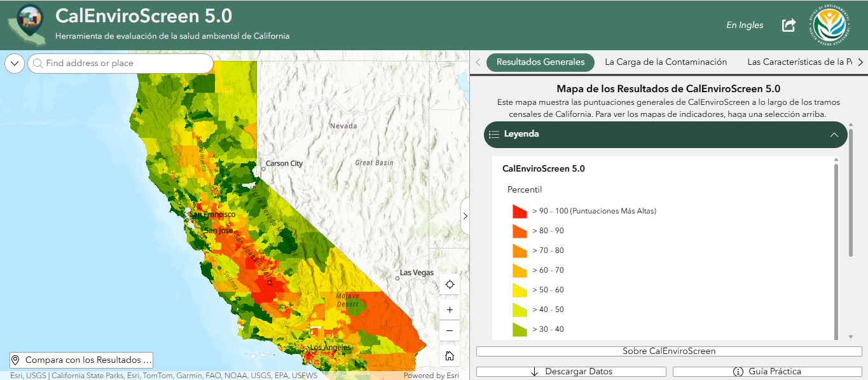This screenshot has width=868, height=380.
Task: Click the CalEnviroScreen 5.0 header title
Action: pyautogui.click(x=144, y=15)
